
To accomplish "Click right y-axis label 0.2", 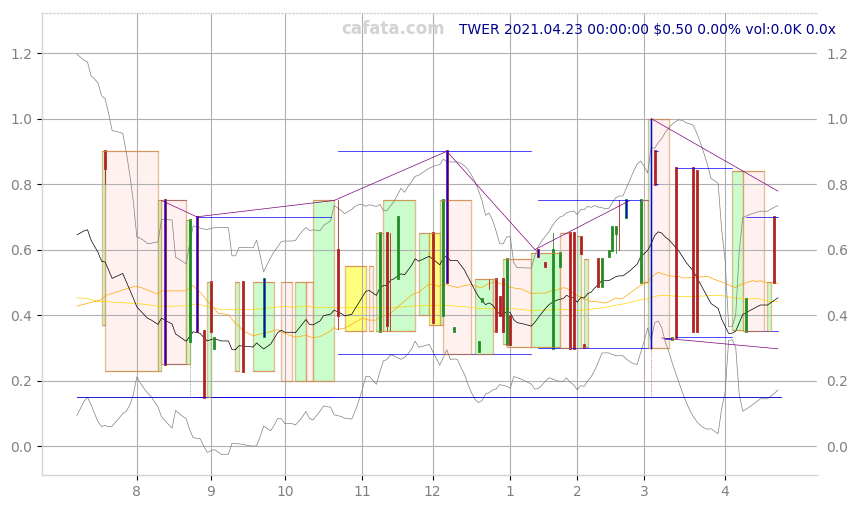I will coord(838,381).
